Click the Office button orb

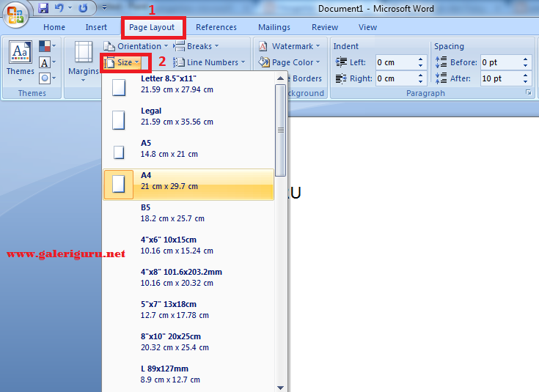[15, 15]
